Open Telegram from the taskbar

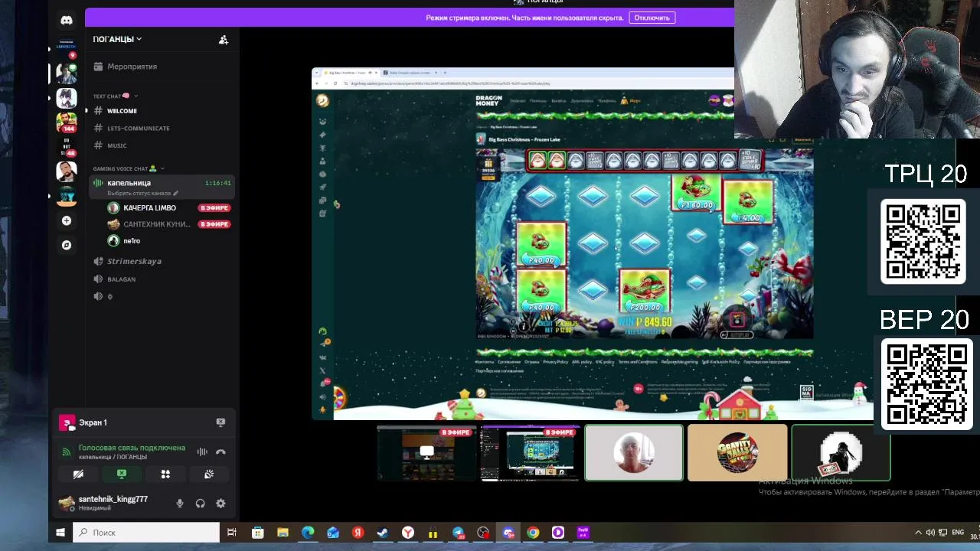[x=458, y=533]
